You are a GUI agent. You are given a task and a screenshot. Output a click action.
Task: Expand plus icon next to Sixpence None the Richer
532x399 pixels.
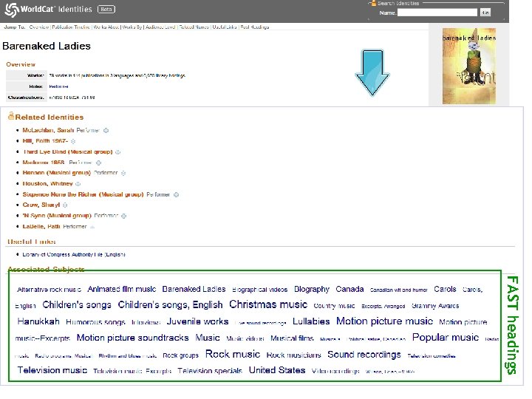tap(176, 195)
